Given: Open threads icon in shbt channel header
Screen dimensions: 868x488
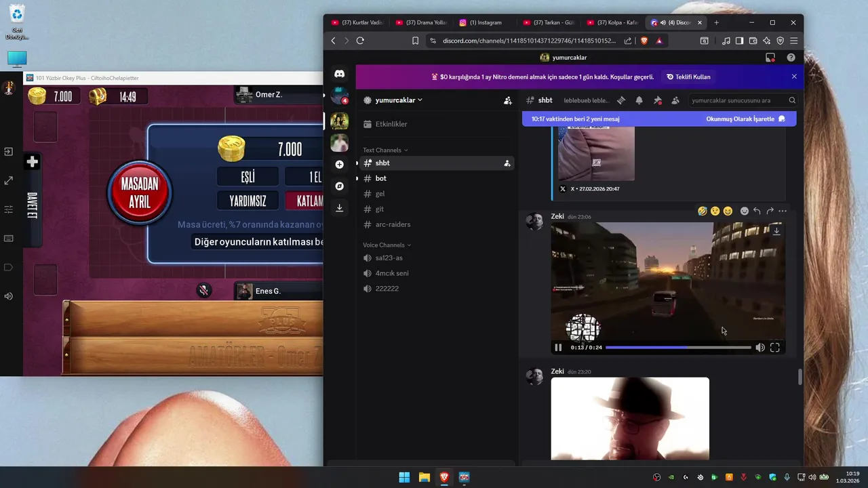Looking at the screenshot, I should point(620,100).
